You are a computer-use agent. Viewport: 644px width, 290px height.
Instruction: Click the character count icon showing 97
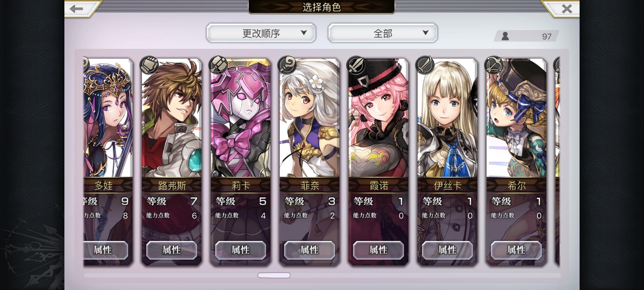[505, 36]
